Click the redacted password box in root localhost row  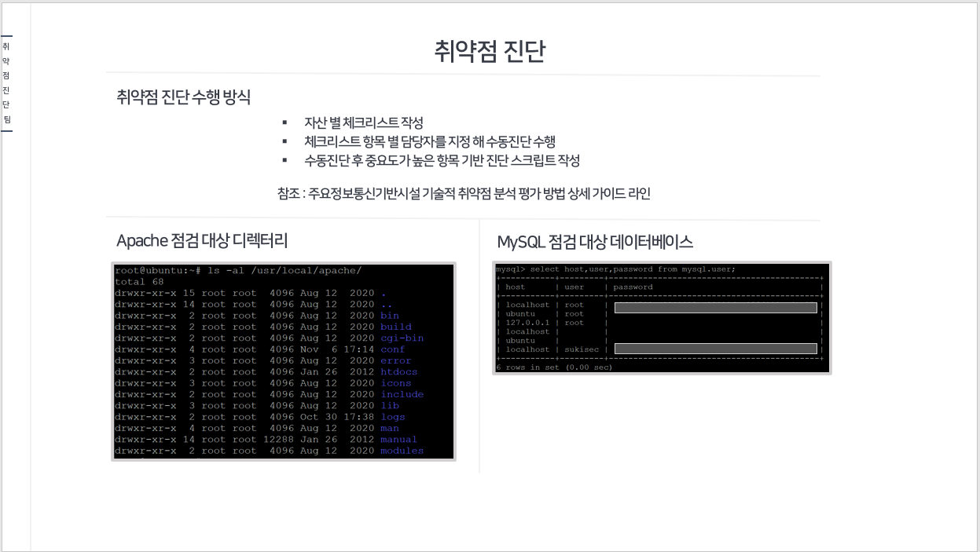(x=716, y=308)
